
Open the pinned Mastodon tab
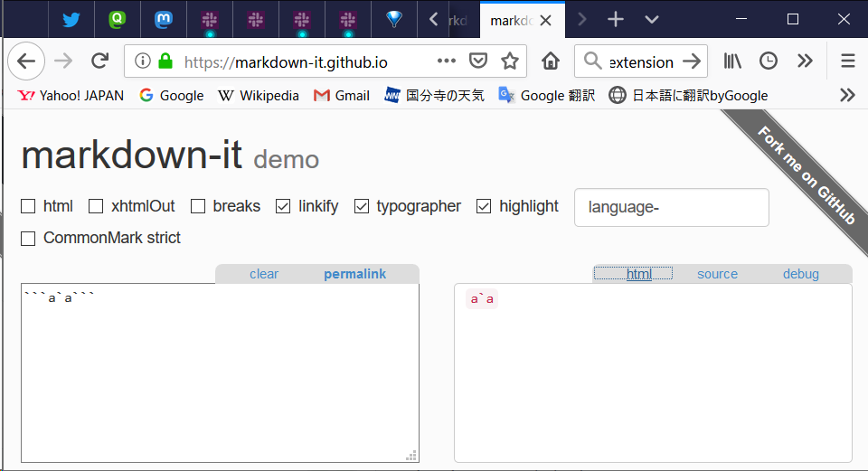(164, 20)
